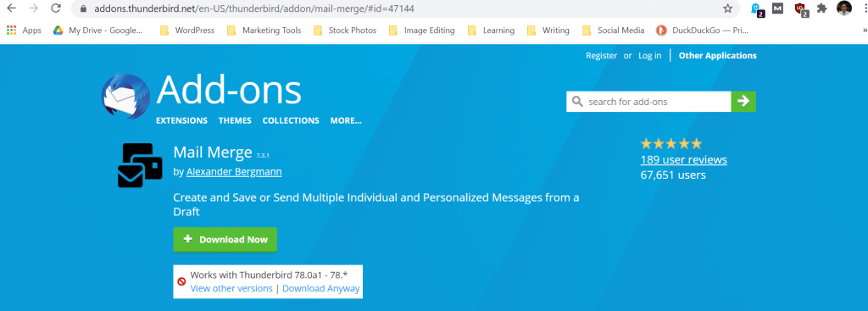Submit search with green arrow button
The width and height of the screenshot is (868, 311).
tap(743, 102)
